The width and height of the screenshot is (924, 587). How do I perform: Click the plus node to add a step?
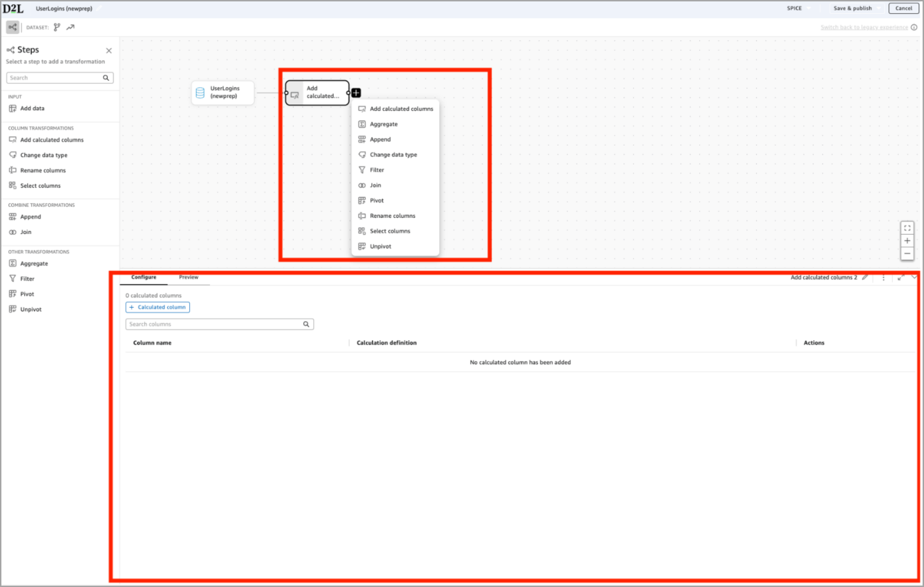coord(356,92)
